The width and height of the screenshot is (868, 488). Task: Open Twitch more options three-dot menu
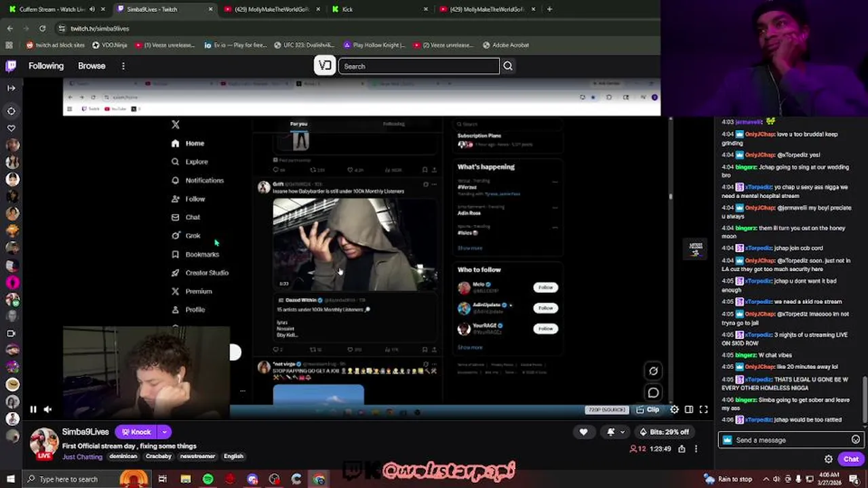pyautogui.click(x=123, y=66)
